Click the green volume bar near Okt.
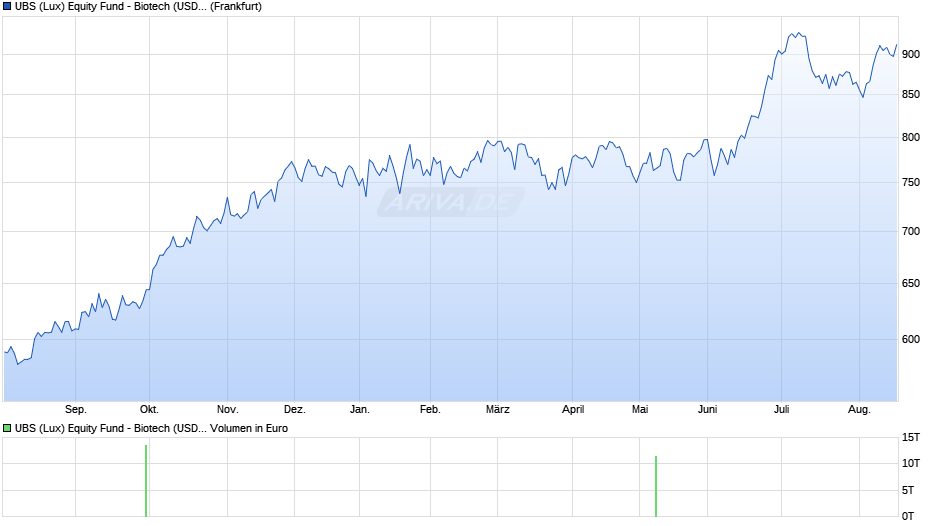Image resolution: width=940 pixels, height=526 pixels. [146, 480]
